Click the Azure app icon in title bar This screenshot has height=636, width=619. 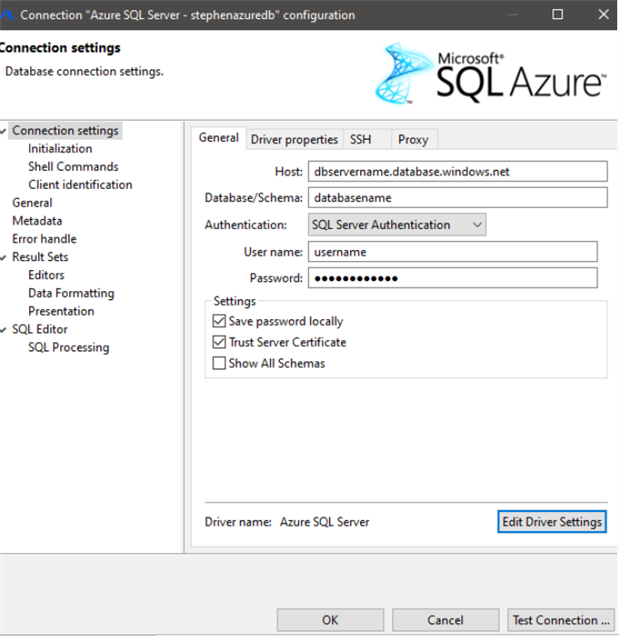tap(6, 15)
